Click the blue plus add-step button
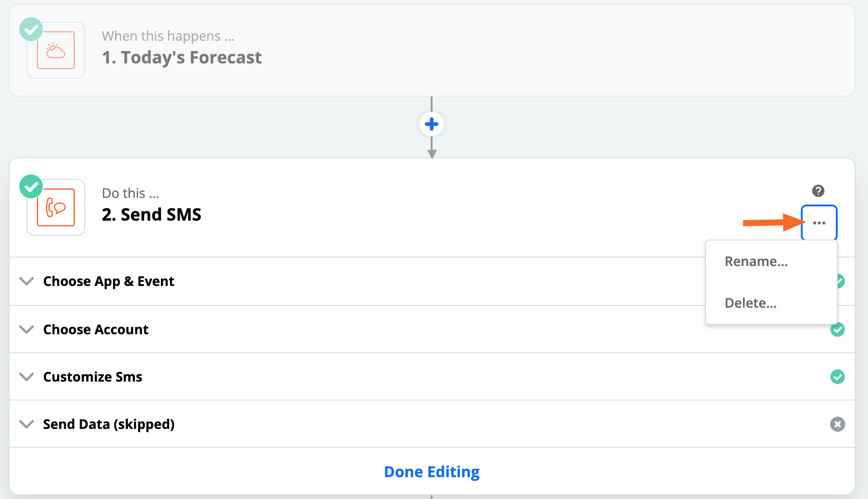 point(432,125)
